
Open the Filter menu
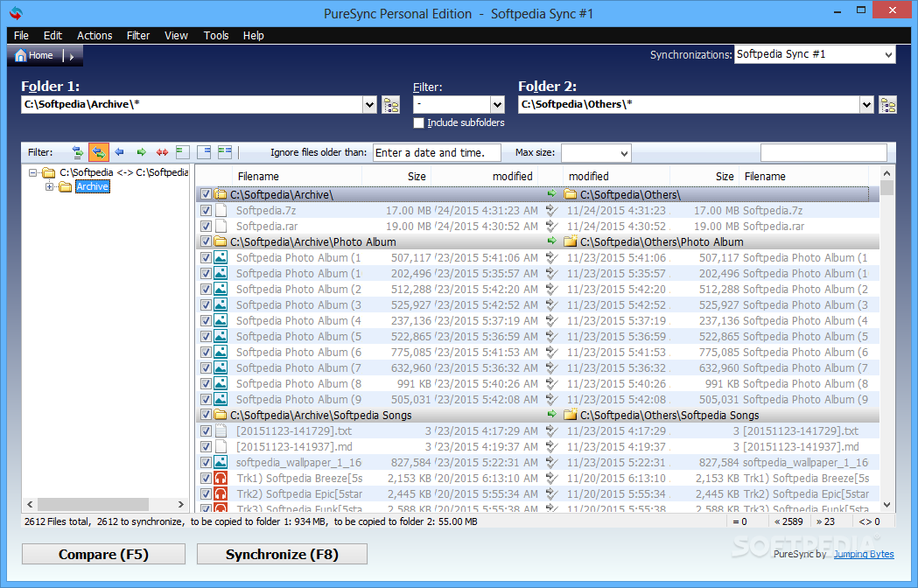[x=138, y=36]
